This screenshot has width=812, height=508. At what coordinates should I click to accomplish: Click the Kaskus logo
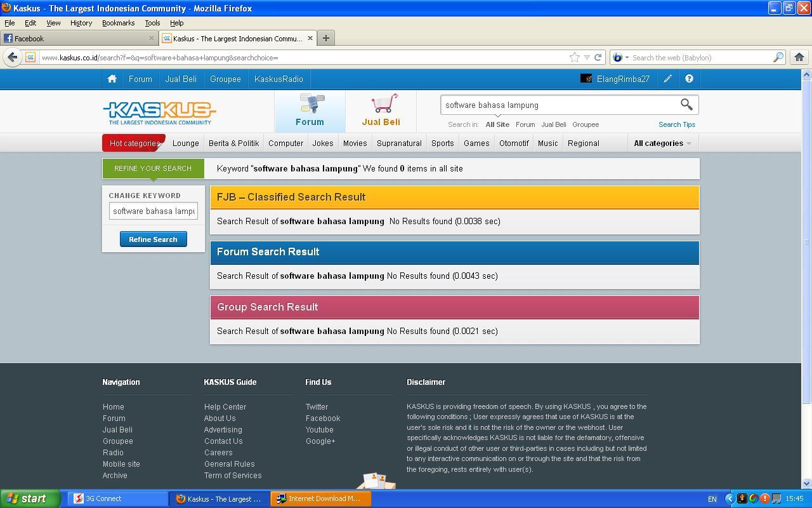(159, 112)
